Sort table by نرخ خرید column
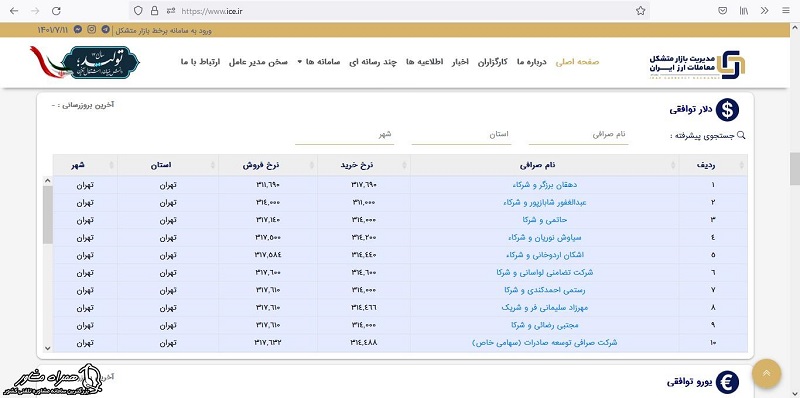Image resolution: width=800 pixels, height=398 pixels. pyautogui.click(x=363, y=165)
